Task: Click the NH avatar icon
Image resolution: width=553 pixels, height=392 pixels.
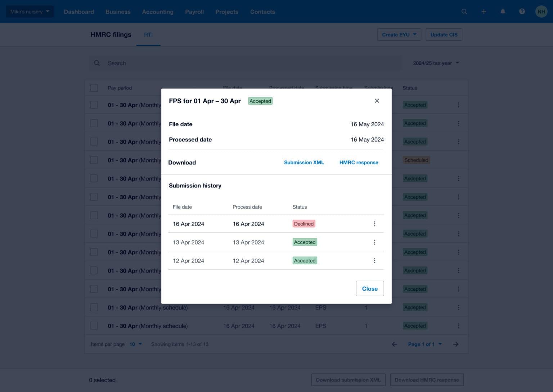Action: 541,11
